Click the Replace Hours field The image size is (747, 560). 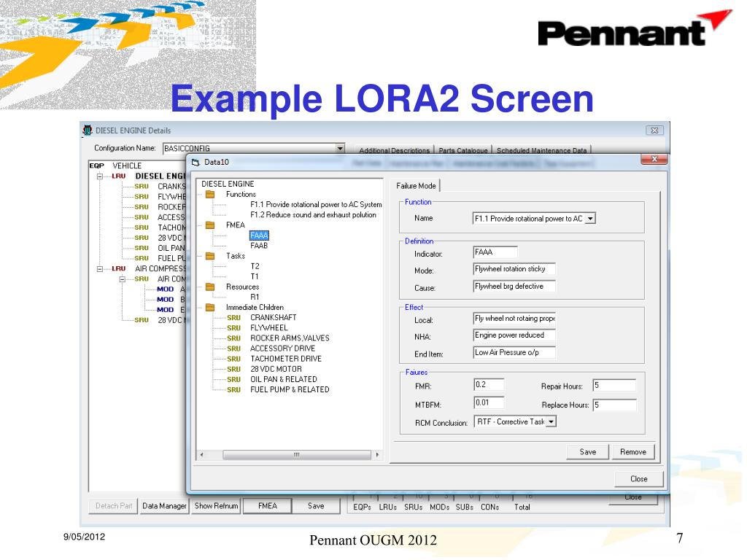pos(614,405)
